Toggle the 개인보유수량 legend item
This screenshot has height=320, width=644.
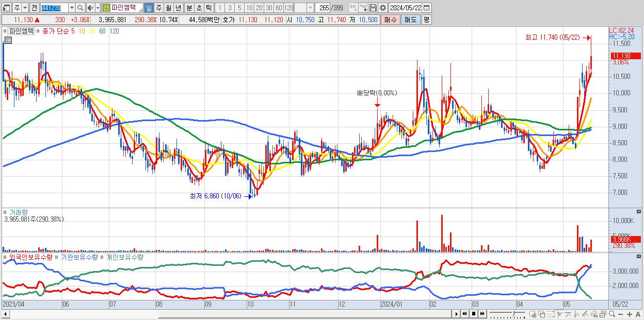pyautogui.click(x=102, y=257)
